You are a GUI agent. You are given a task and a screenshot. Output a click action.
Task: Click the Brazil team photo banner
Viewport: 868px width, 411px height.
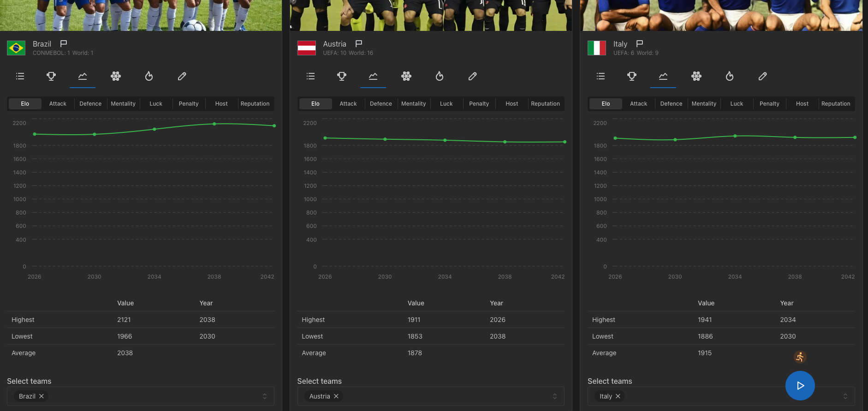[x=141, y=15]
